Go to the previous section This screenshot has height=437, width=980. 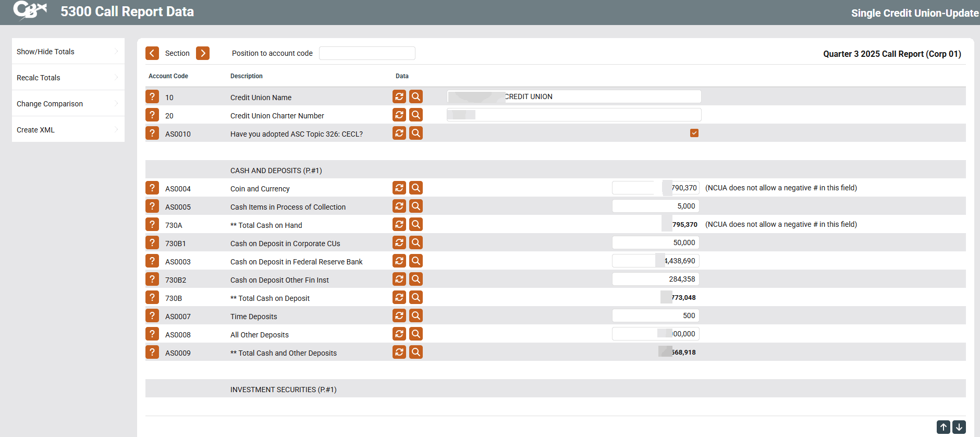click(x=152, y=53)
